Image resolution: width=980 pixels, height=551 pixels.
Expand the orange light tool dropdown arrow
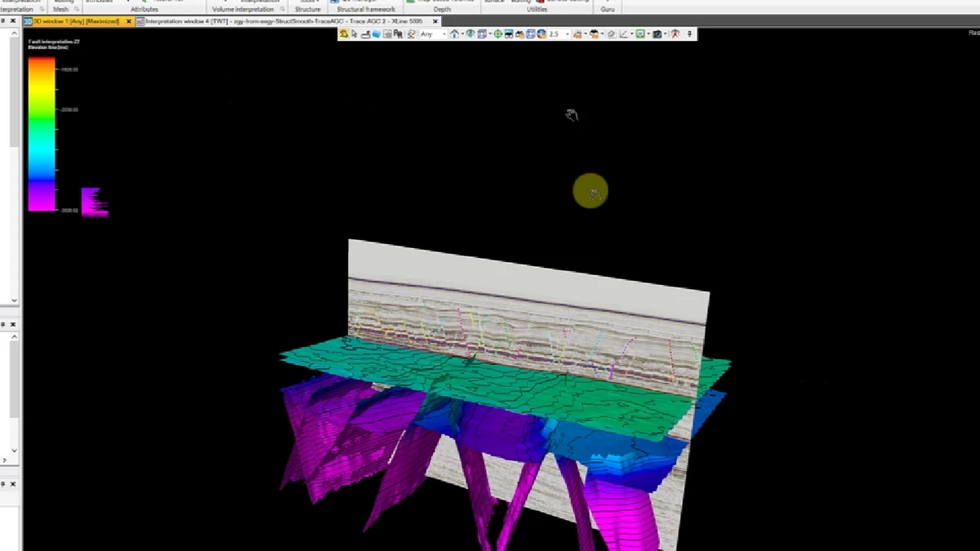click(586, 34)
